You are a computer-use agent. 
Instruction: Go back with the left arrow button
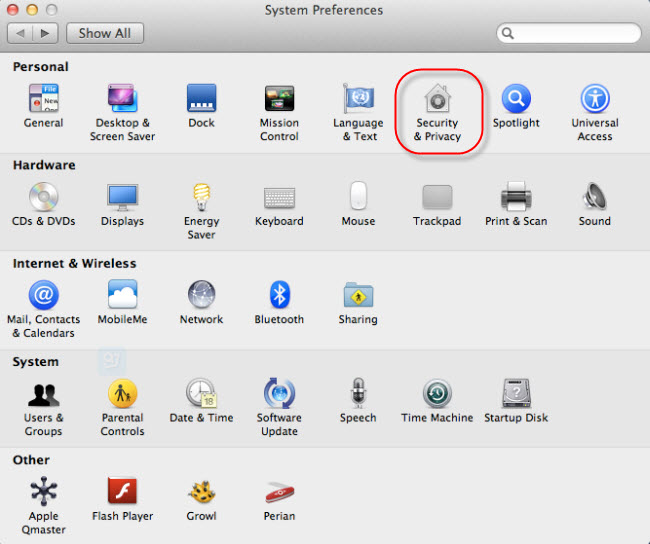tap(20, 33)
